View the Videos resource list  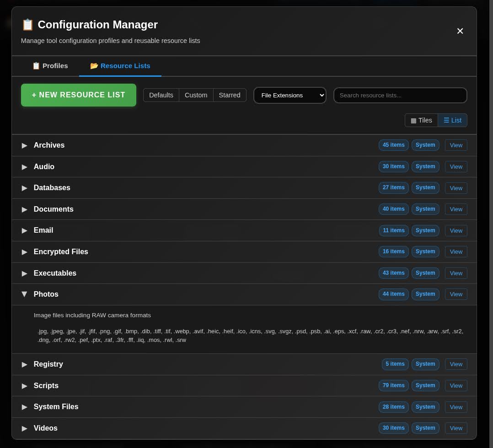[456, 428]
